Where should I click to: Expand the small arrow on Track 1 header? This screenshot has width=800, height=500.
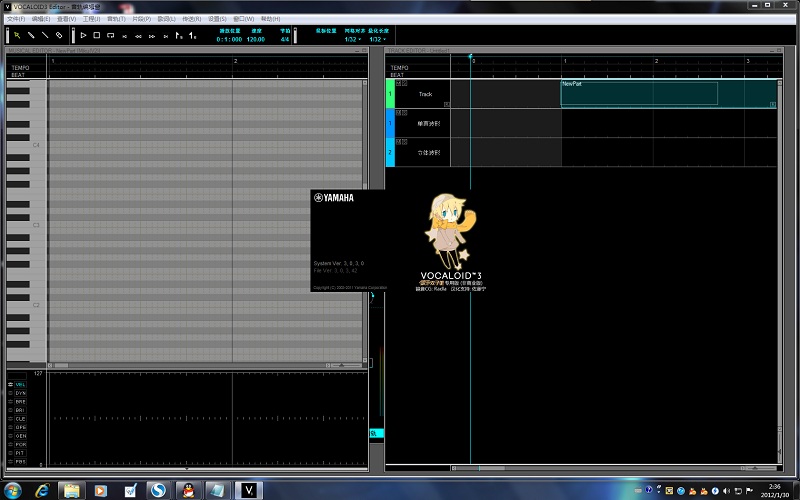pyautogui.click(x=447, y=103)
